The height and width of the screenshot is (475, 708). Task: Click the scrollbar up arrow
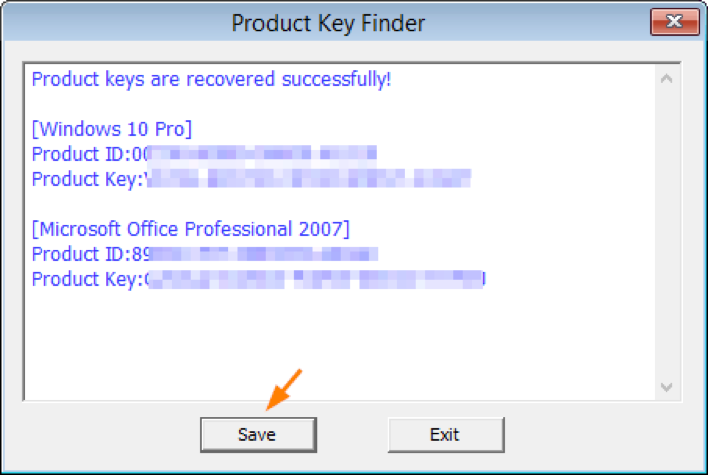coord(666,79)
